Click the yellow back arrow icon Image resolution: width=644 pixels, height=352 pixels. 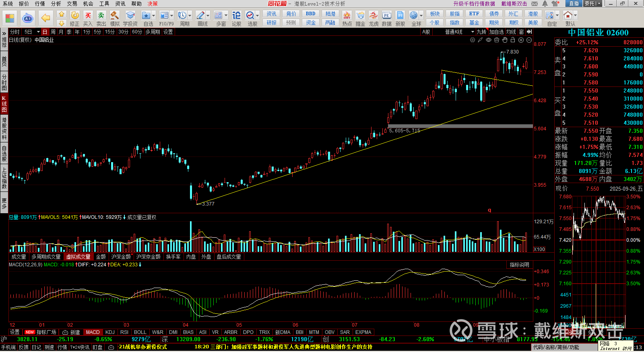click(x=46, y=18)
